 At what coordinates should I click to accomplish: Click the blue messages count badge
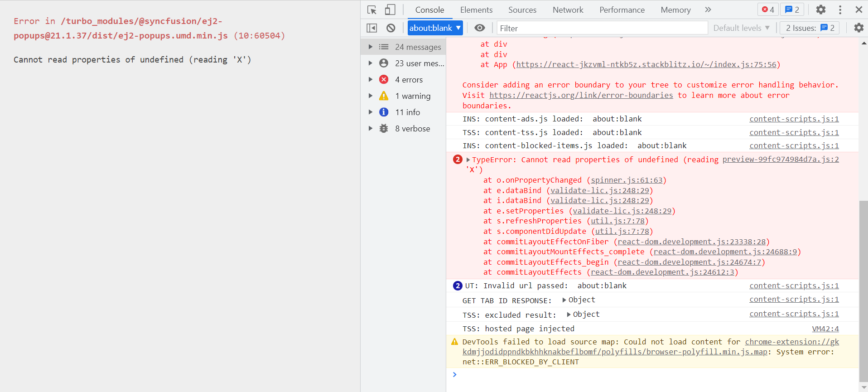coord(792,10)
